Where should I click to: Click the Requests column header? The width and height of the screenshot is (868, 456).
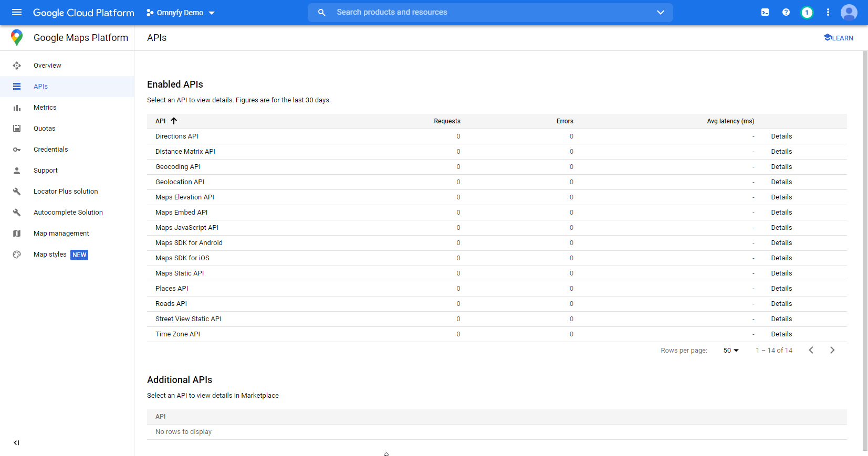tap(447, 121)
